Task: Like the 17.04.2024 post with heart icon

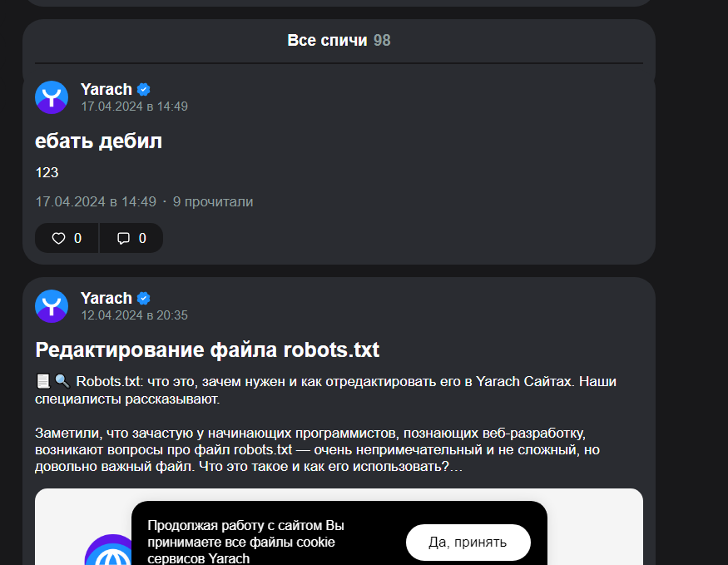Action: click(x=67, y=238)
